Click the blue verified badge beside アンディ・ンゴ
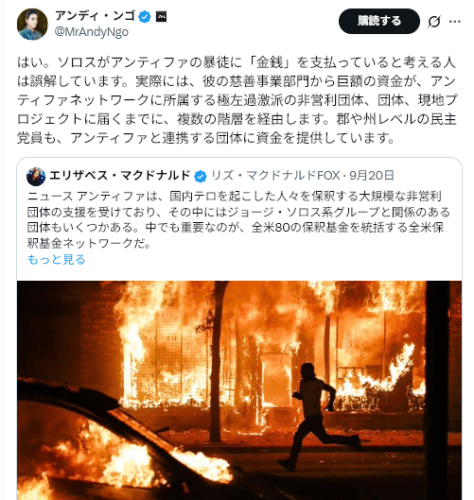The width and height of the screenshot is (474, 500). tap(145, 17)
